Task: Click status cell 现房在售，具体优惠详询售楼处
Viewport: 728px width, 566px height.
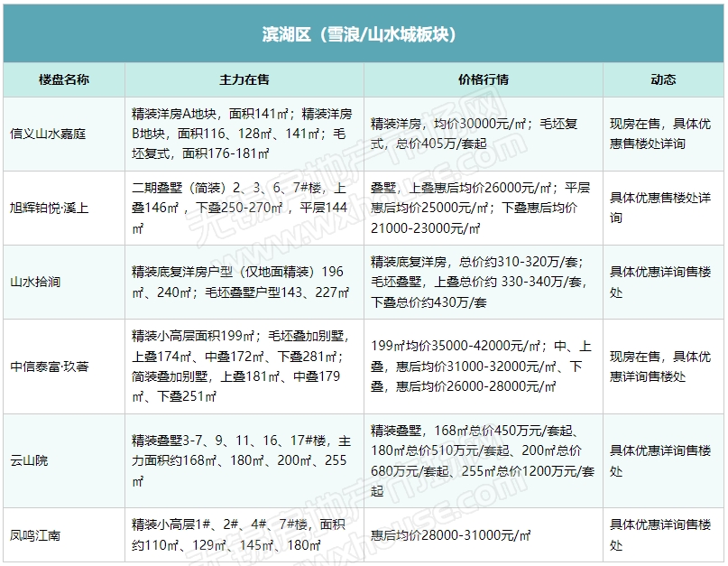Action: [x=663, y=367]
